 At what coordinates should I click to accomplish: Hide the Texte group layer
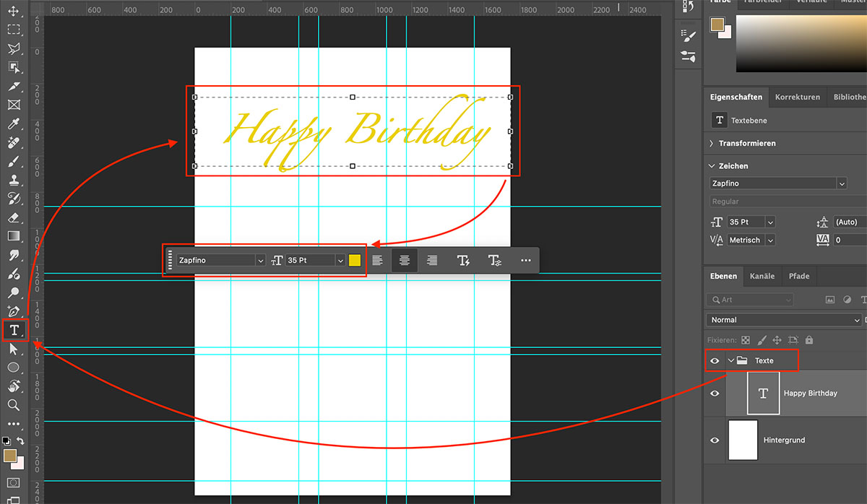715,360
